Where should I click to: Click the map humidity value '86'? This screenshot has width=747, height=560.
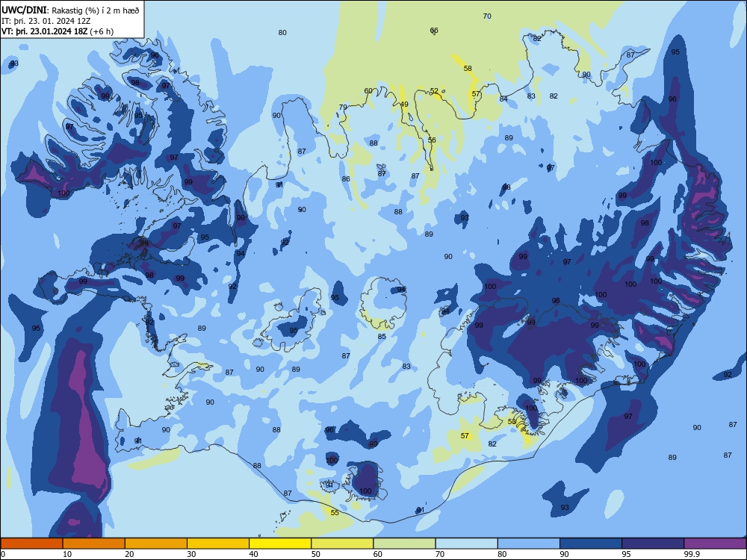346,179
